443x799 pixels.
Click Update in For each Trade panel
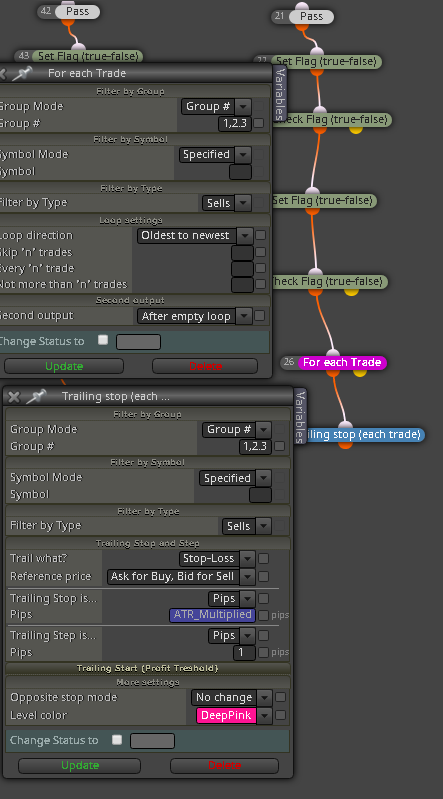click(64, 366)
